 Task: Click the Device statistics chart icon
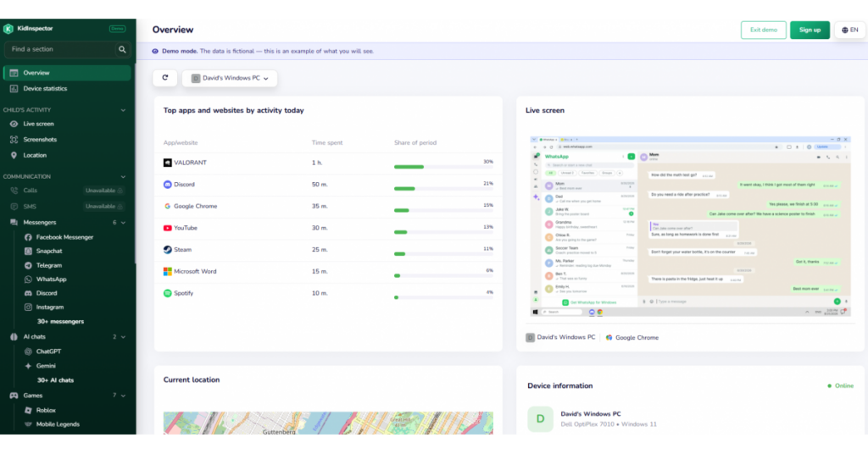tap(14, 88)
